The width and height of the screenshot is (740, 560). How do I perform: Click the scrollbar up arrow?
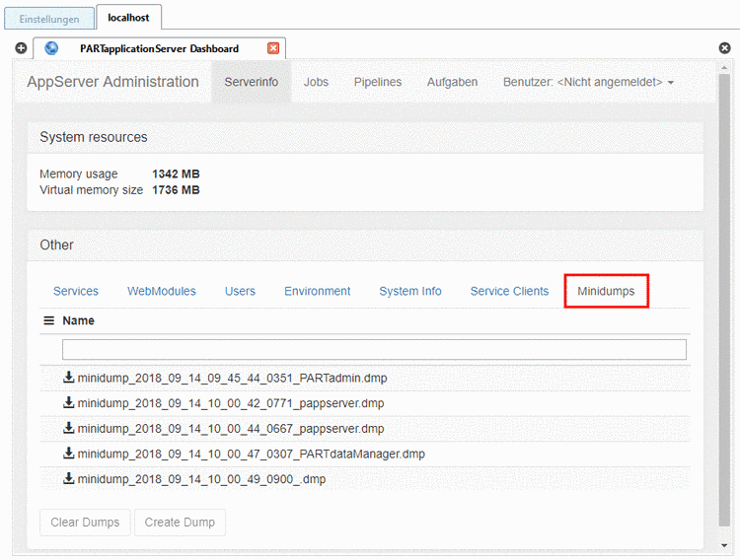(x=724, y=68)
